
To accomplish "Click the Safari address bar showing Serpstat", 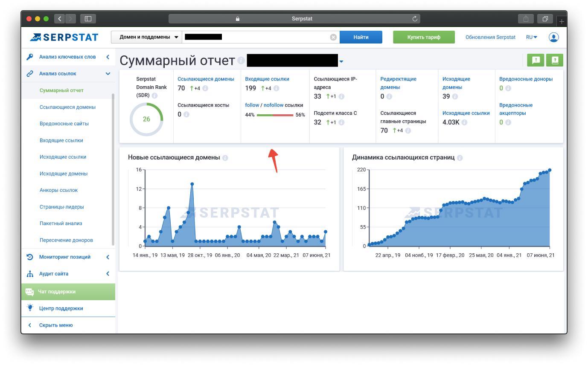I will click(294, 19).
